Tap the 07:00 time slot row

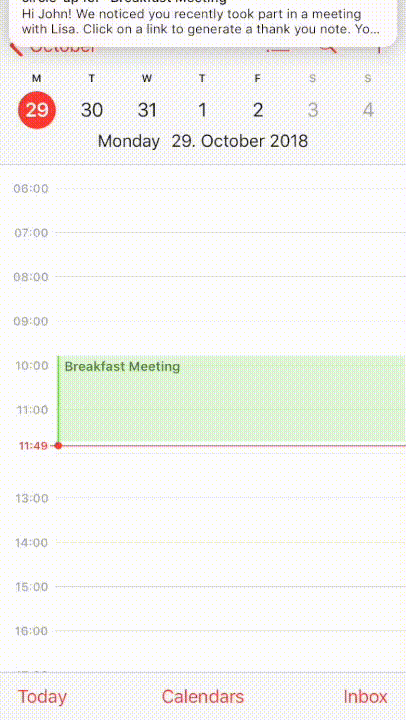(x=203, y=254)
